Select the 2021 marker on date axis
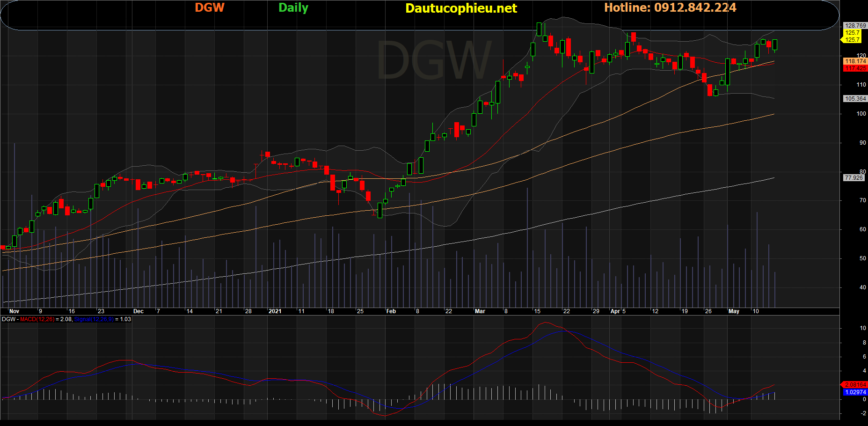 [x=275, y=311]
